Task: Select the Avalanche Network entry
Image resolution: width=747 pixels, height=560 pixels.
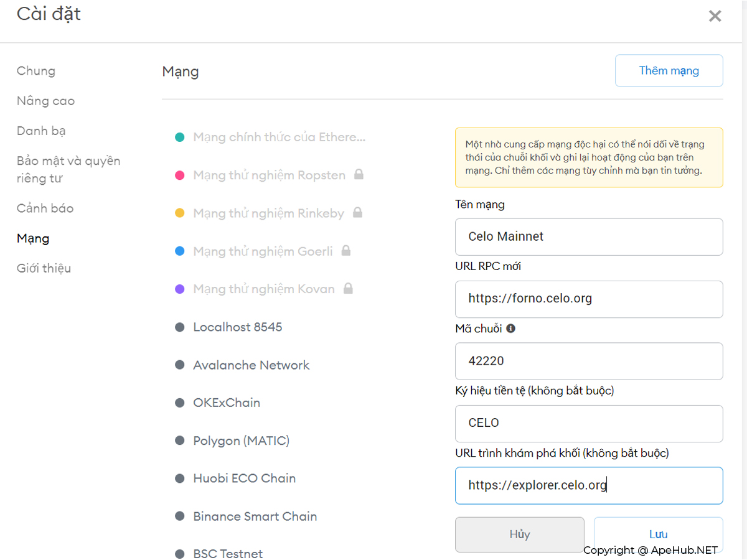Action: (x=251, y=365)
